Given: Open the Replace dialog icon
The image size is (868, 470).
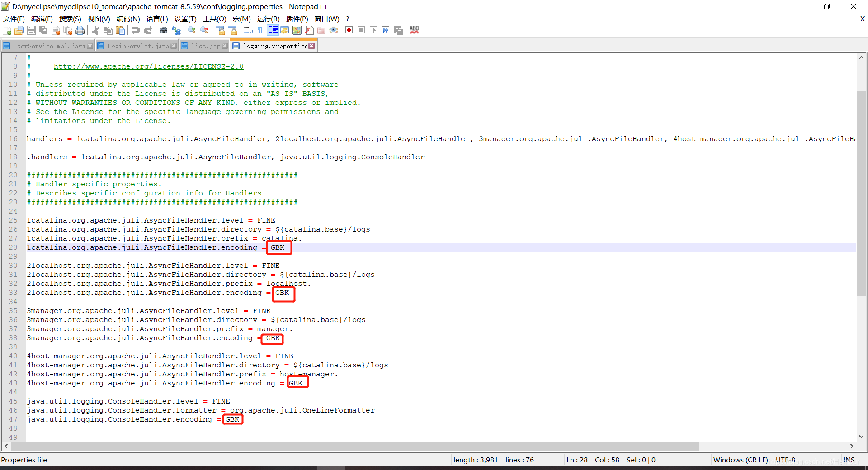Looking at the screenshot, I should 176,30.
